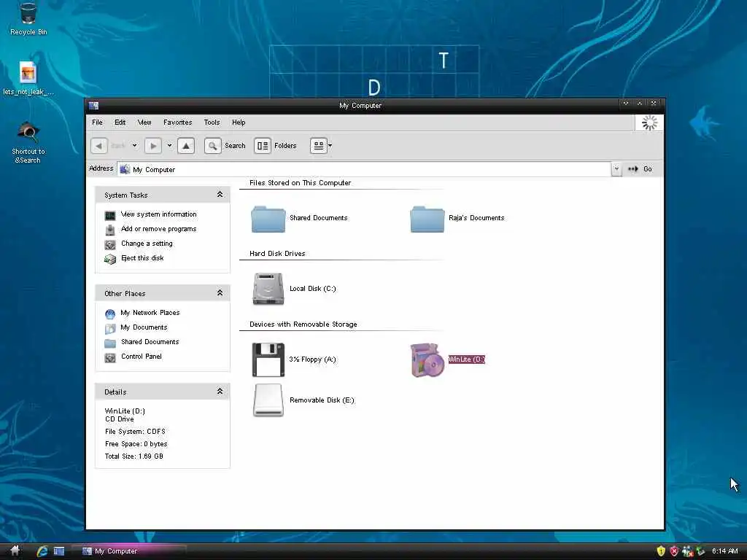Toggle the Folders pane
747x560 pixels.
click(x=275, y=146)
